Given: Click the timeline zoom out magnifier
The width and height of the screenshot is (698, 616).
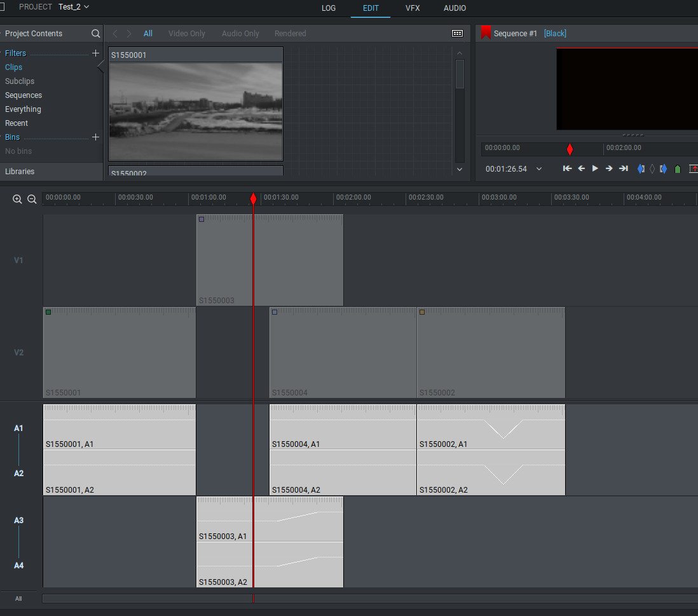Looking at the screenshot, I should pos(32,199).
